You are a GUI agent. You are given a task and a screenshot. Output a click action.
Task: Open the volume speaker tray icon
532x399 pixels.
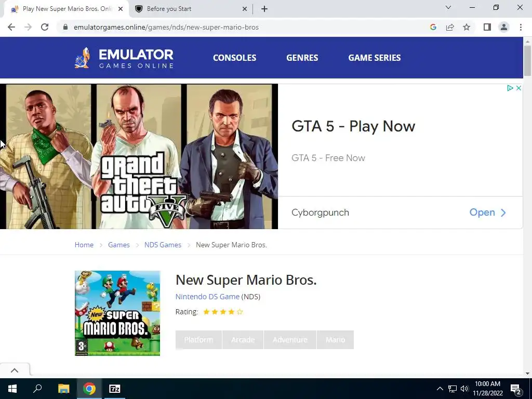(464, 389)
